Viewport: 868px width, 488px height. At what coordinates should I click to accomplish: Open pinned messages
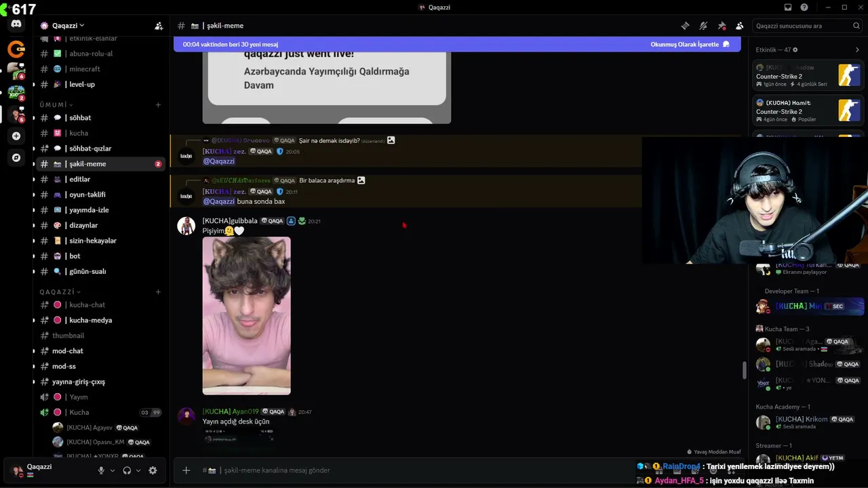(722, 26)
